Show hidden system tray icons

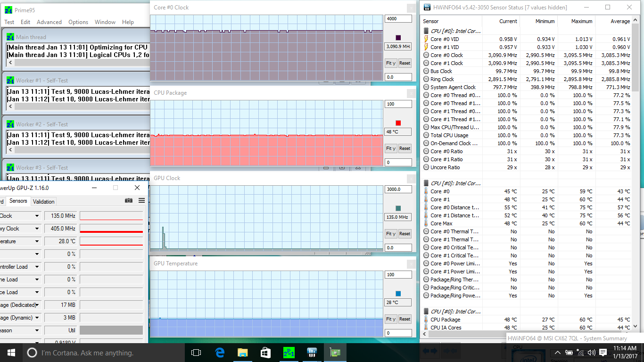tap(558, 353)
